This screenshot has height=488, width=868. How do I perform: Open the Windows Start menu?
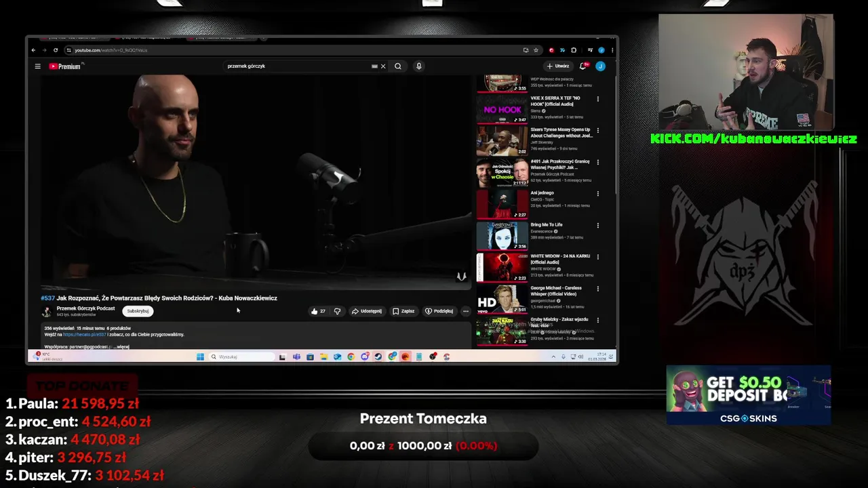point(200,357)
